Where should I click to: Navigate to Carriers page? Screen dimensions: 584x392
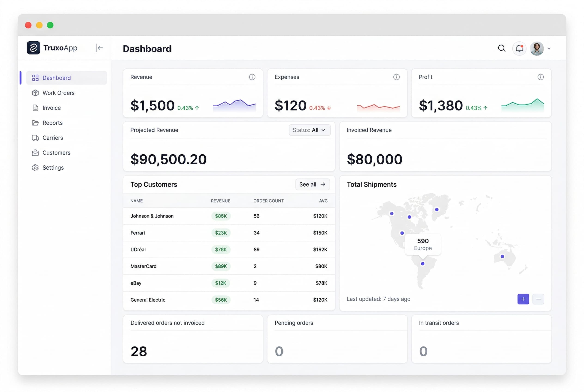point(53,138)
